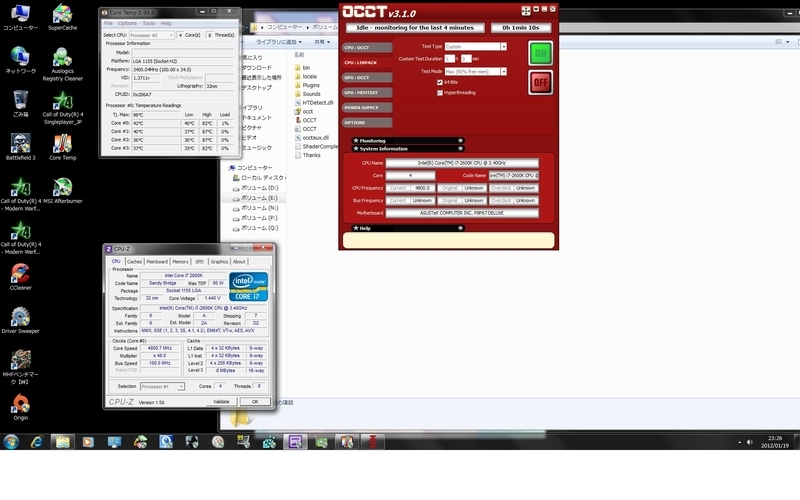
Task: Select Call of Duty 4 Singleplayer_JP icon
Action: (x=62, y=107)
